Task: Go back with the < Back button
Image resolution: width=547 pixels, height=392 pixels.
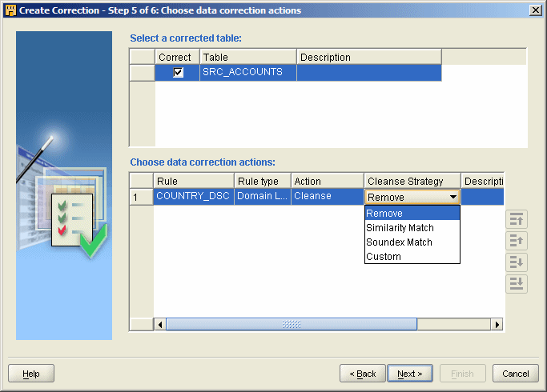Action: [x=363, y=374]
